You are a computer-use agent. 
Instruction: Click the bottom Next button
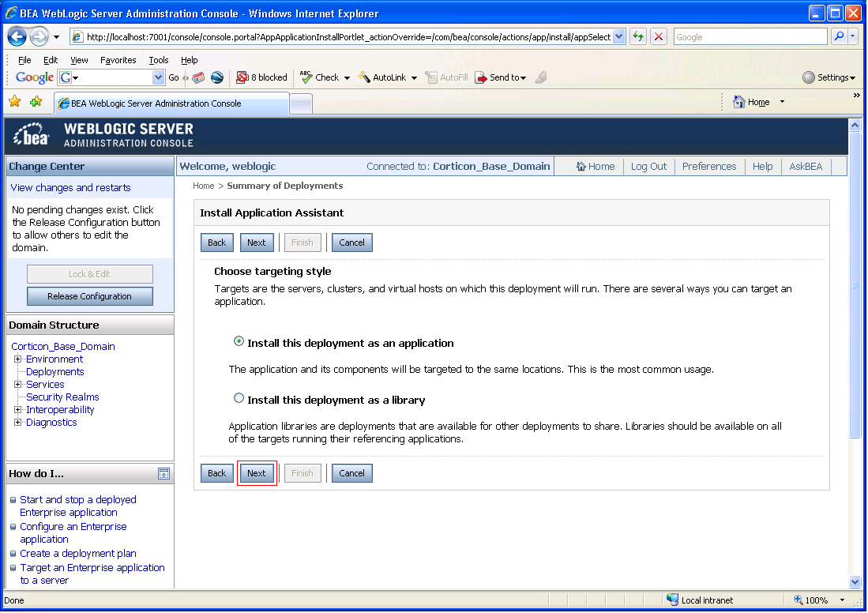click(257, 473)
